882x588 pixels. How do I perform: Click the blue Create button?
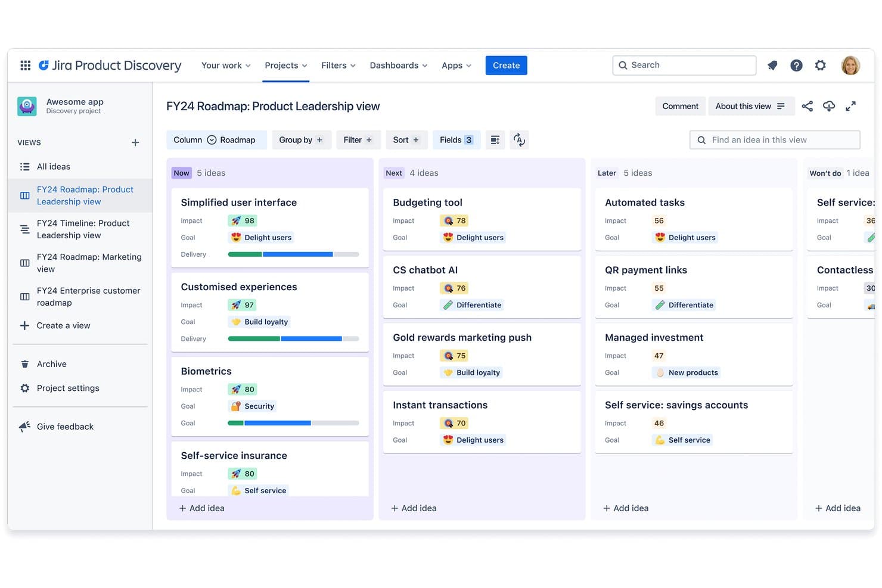tap(506, 66)
